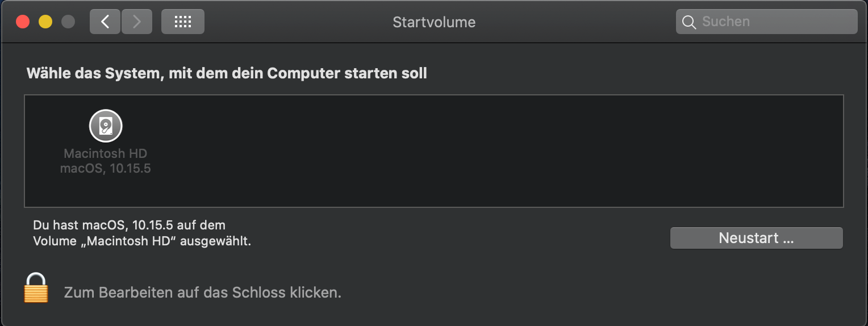Close the Startvolume window with red button
868x326 pixels.
pyautogui.click(x=23, y=22)
